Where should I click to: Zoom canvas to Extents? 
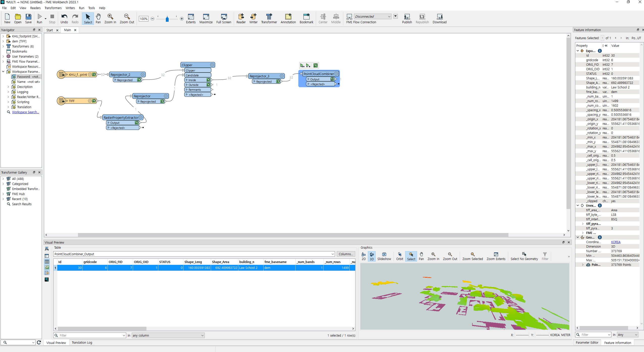191,19
